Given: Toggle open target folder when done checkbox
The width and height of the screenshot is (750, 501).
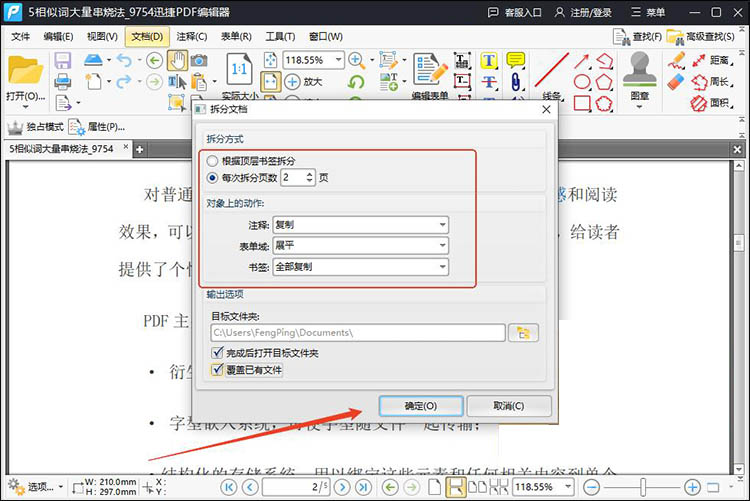Looking at the screenshot, I should tap(217, 353).
